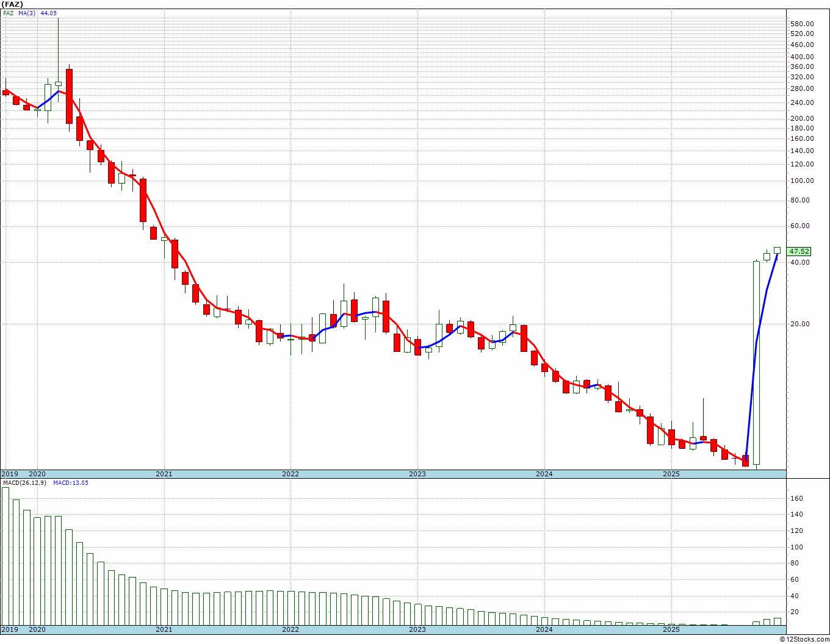The image size is (830, 644).
Task: Select 2022 on the MACD panel time axis
Action: coord(290,629)
